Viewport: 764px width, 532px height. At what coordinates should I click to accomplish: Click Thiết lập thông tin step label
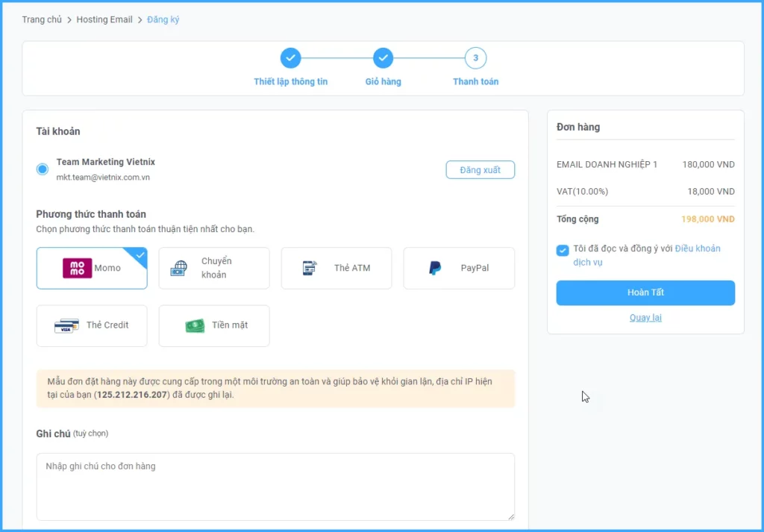click(290, 81)
